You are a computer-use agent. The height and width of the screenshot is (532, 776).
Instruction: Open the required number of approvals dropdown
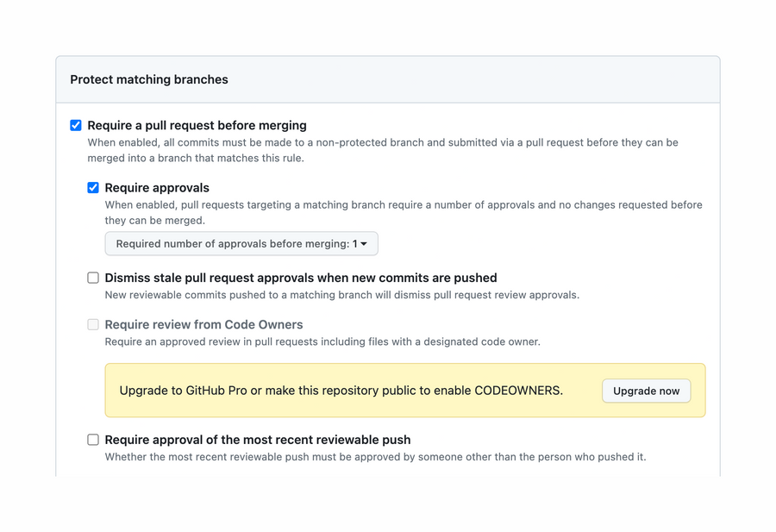point(241,243)
